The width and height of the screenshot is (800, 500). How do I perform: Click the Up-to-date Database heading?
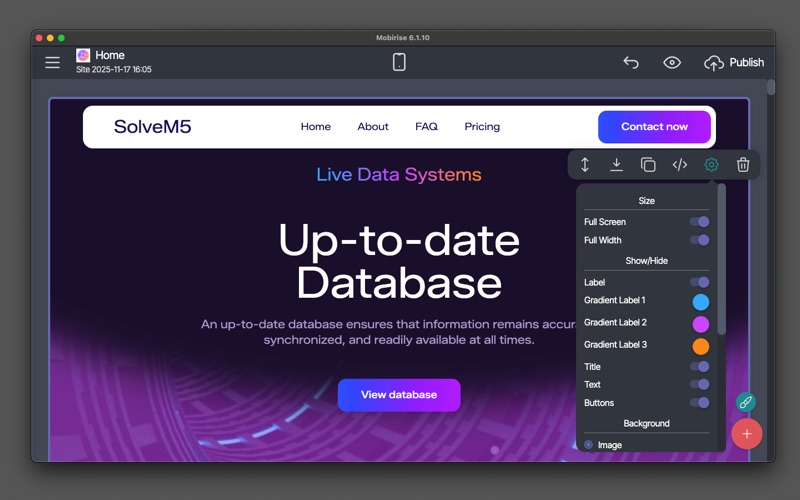399,261
